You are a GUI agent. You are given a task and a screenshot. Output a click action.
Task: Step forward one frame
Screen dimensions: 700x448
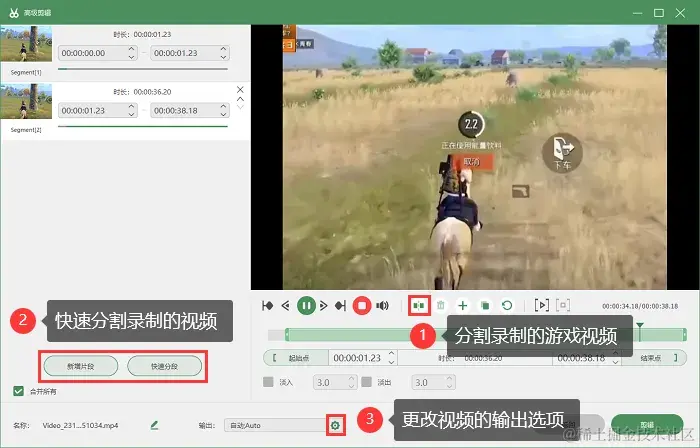[x=324, y=306]
